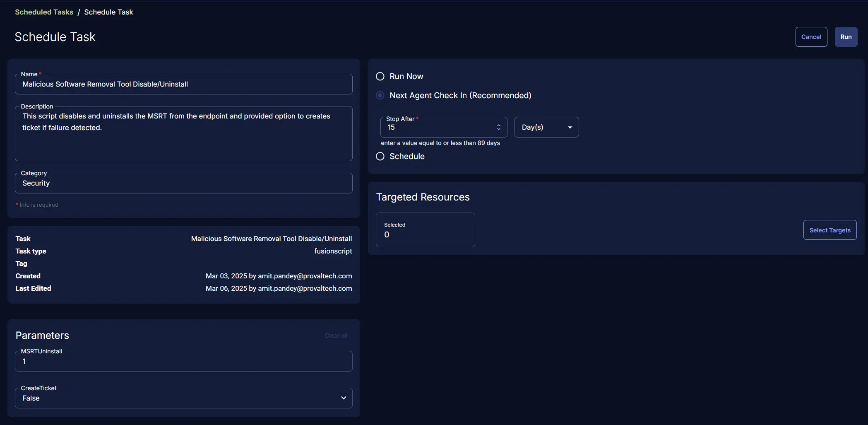Click the Parameters section heading
Image resolution: width=868 pixels, height=425 pixels.
pyautogui.click(x=42, y=336)
